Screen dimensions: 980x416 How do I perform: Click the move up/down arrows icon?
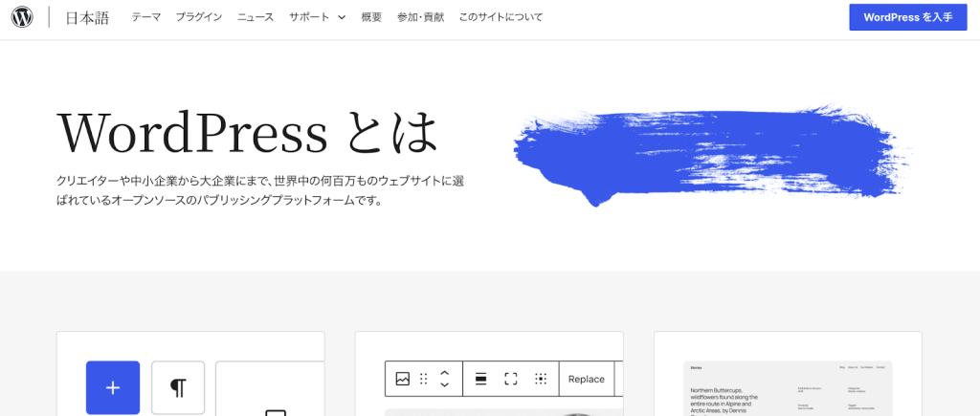pyautogui.click(x=444, y=379)
